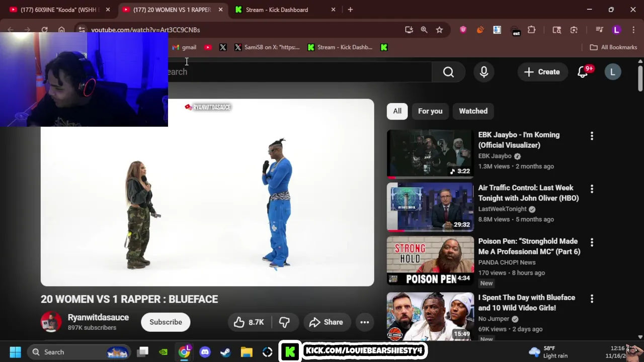Select the For you filter chip
644x362 pixels.
430,111
